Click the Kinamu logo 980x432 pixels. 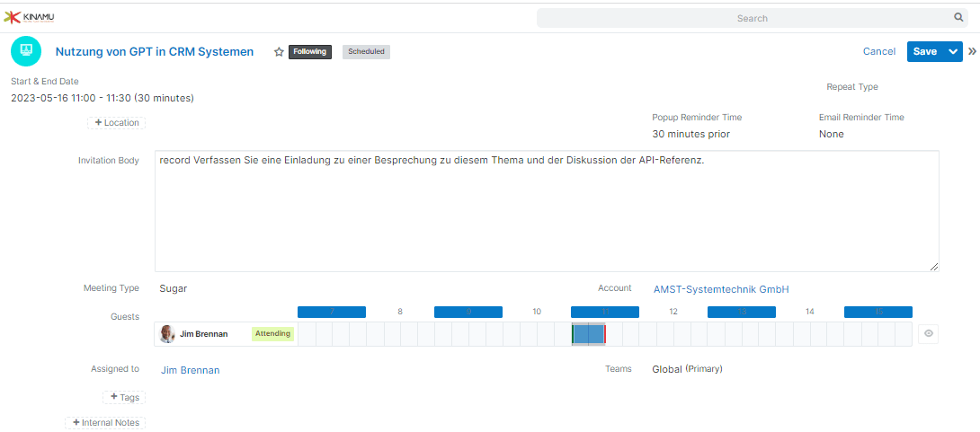click(x=30, y=17)
